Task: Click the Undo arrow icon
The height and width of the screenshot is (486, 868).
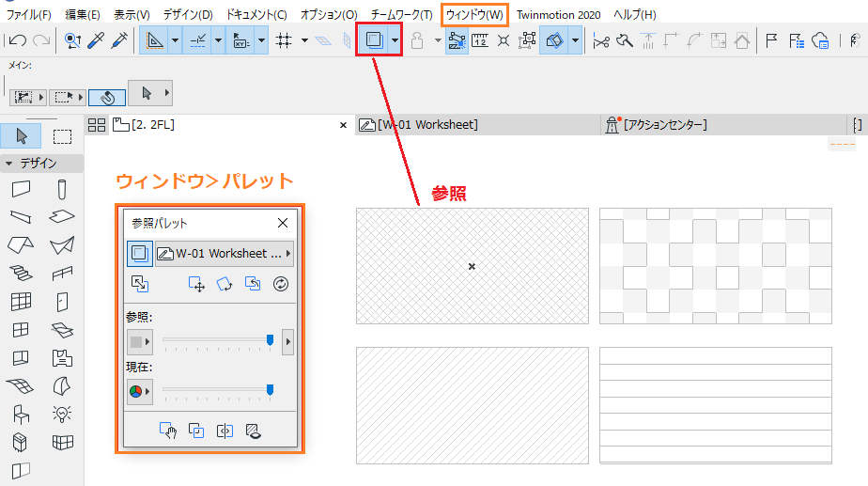Action: click(18, 40)
